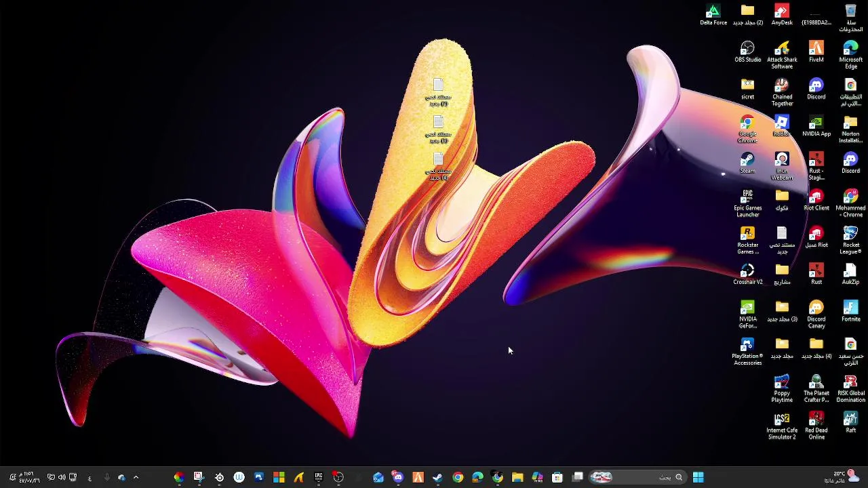Select the Iriun Webcam desktop icon
This screenshot has width=868, height=488.
click(x=782, y=167)
